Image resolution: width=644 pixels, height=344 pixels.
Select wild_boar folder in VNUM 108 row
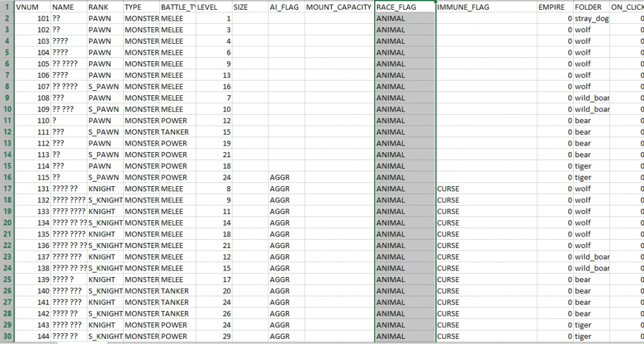591,98
